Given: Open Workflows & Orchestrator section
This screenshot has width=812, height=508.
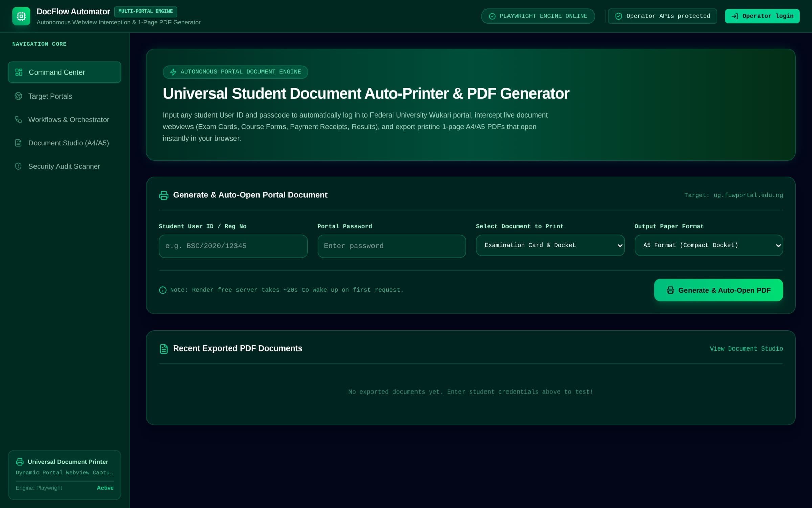Looking at the screenshot, I should [x=65, y=120].
